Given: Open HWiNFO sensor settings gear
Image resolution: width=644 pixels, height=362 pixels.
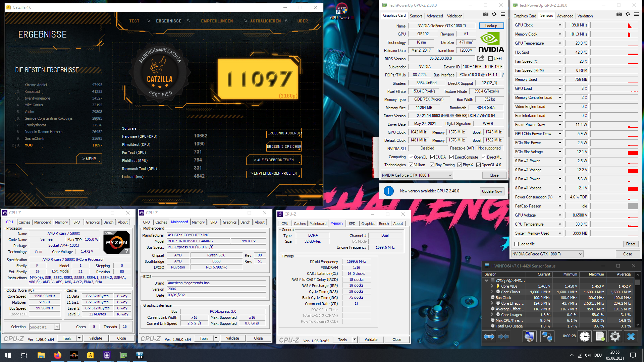Looking at the screenshot, I should (x=615, y=337).
